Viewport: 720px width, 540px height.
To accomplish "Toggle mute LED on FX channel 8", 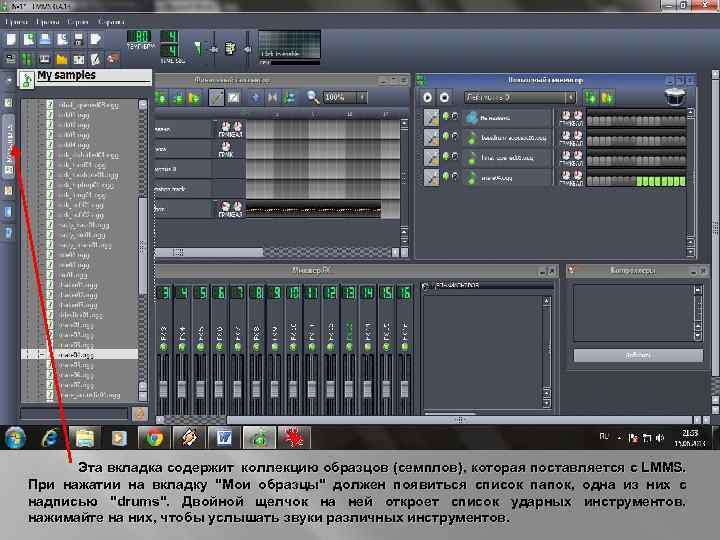I will click(256, 346).
